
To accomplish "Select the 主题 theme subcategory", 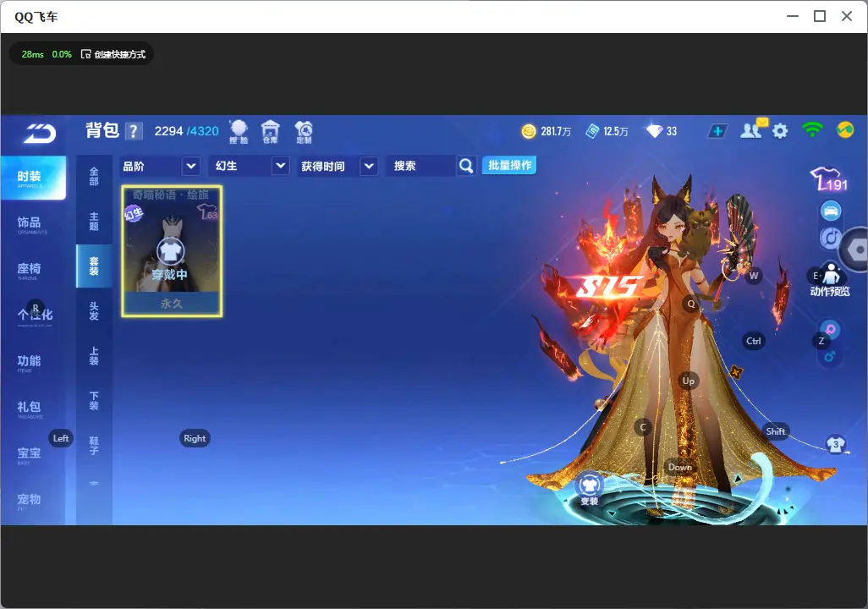I will [x=94, y=222].
